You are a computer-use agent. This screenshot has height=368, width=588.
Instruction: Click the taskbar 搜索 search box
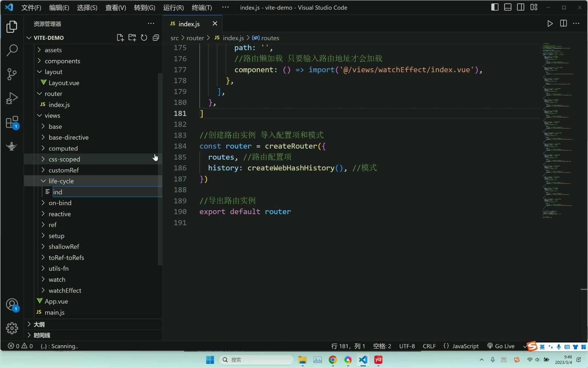(257, 360)
